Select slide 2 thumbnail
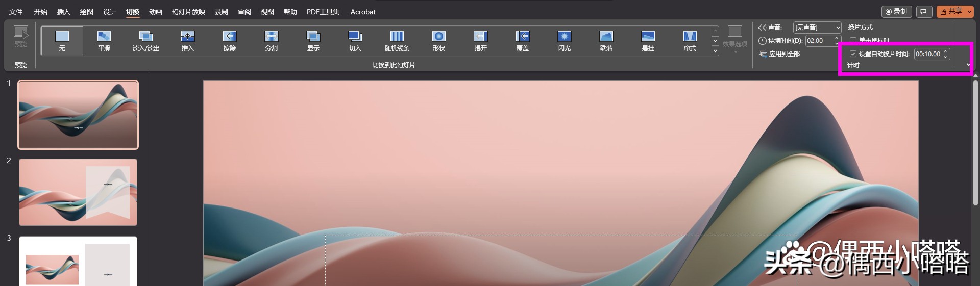The image size is (980, 286). 78,192
